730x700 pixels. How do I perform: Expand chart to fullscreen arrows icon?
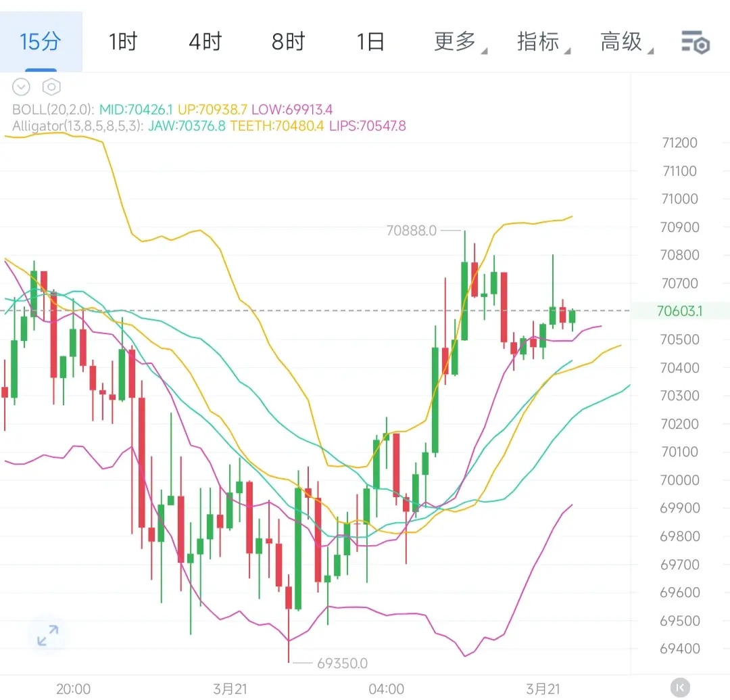point(47,635)
